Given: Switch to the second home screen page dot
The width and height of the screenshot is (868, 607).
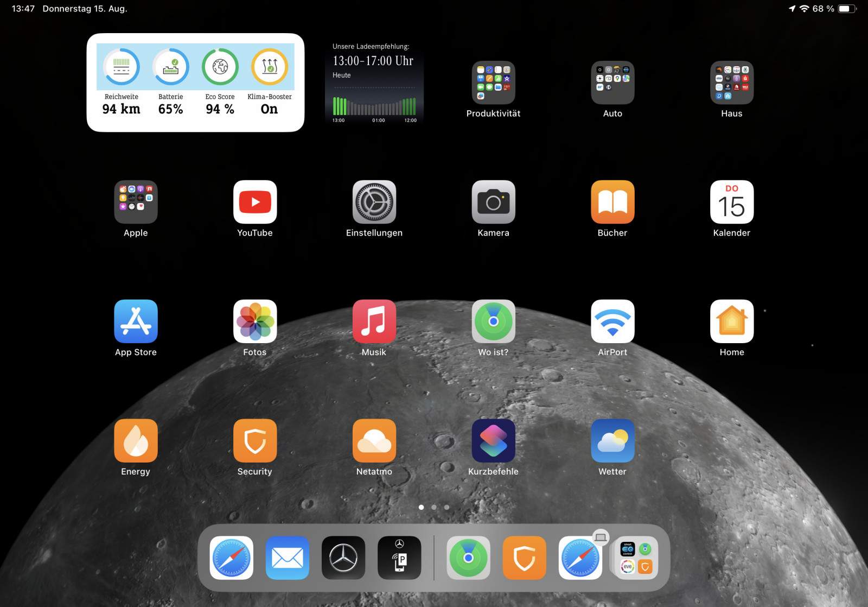Looking at the screenshot, I should pos(434,507).
